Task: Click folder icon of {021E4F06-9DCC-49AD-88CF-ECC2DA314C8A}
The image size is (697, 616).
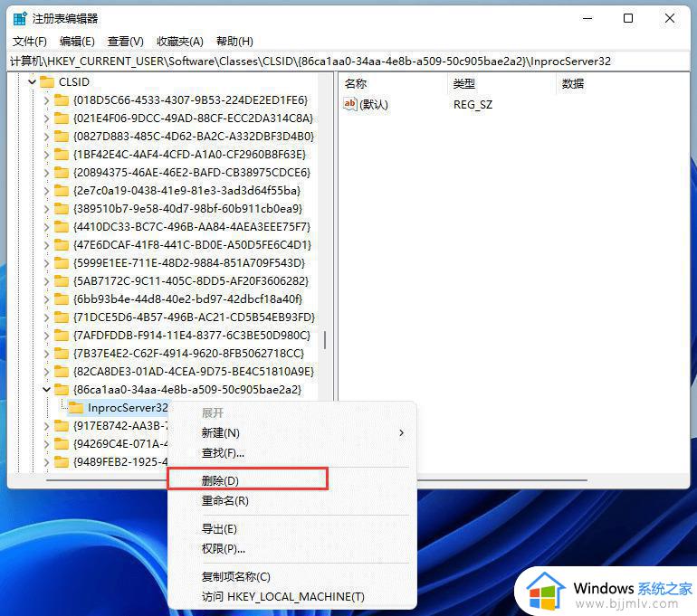Action: coord(62,118)
